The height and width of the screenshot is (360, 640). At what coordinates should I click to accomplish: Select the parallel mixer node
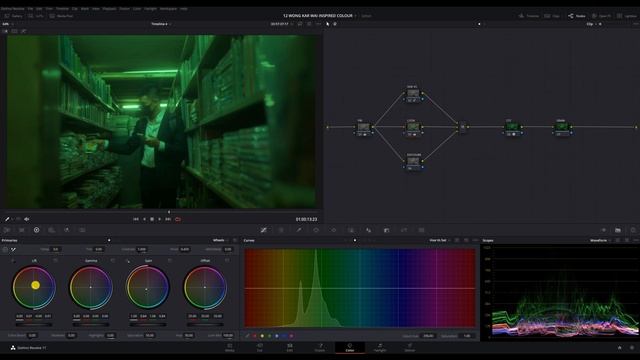pyautogui.click(x=463, y=127)
